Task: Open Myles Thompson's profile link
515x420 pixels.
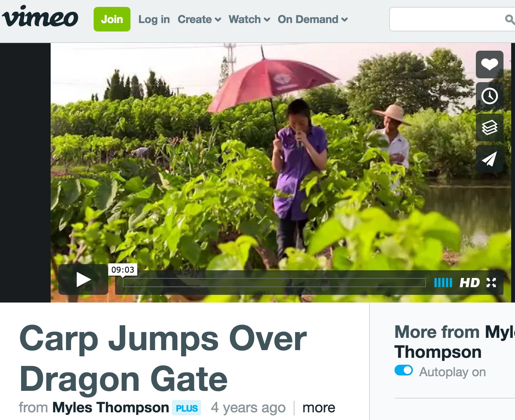Action: point(111,407)
